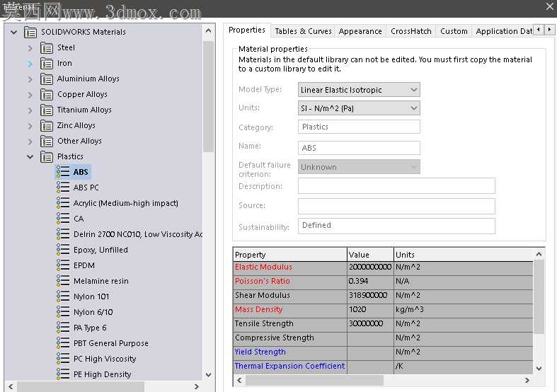557x392 pixels.
Task: Click the Yield Strength property row
Action: tap(383, 352)
